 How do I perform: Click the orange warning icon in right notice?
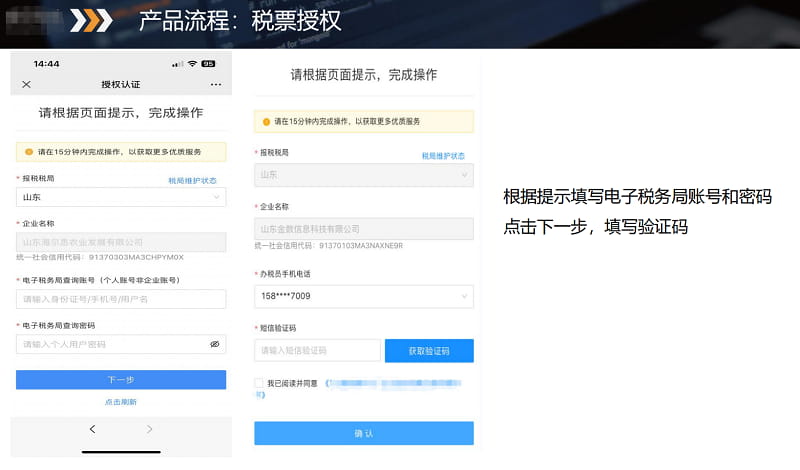pos(267,121)
